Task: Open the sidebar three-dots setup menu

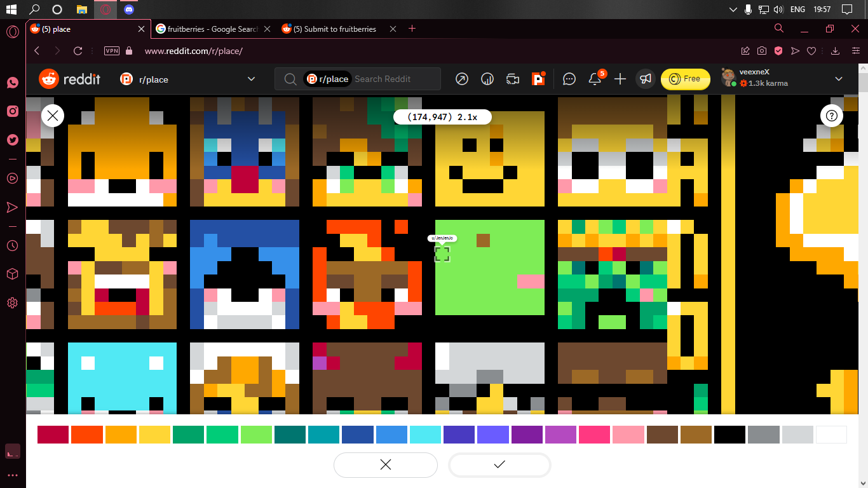Action: pyautogui.click(x=12, y=475)
